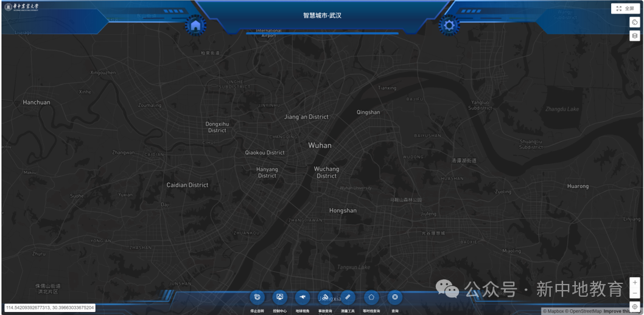Select the 测量工具 measure ruler icon
This screenshot has height=315, width=644.
[348, 297]
